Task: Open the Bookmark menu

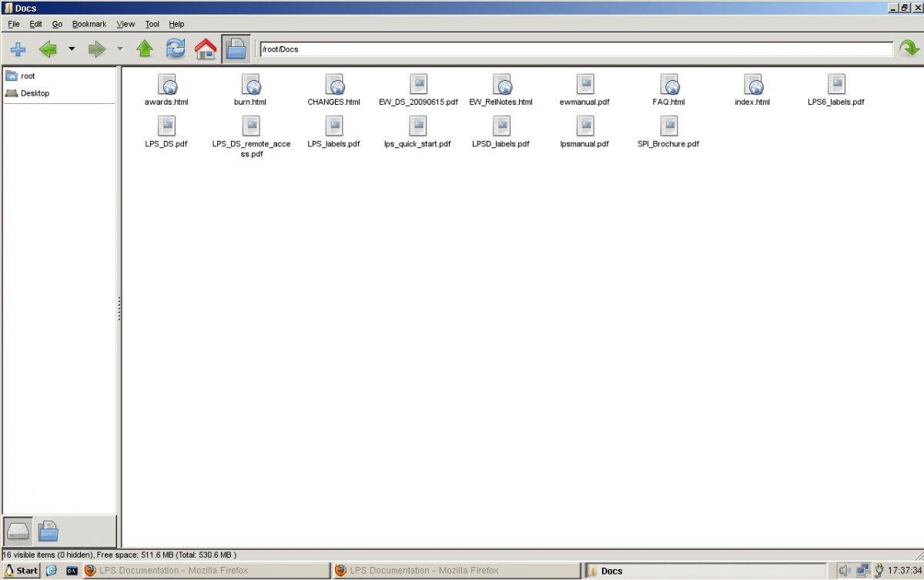Action: (89, 24)
